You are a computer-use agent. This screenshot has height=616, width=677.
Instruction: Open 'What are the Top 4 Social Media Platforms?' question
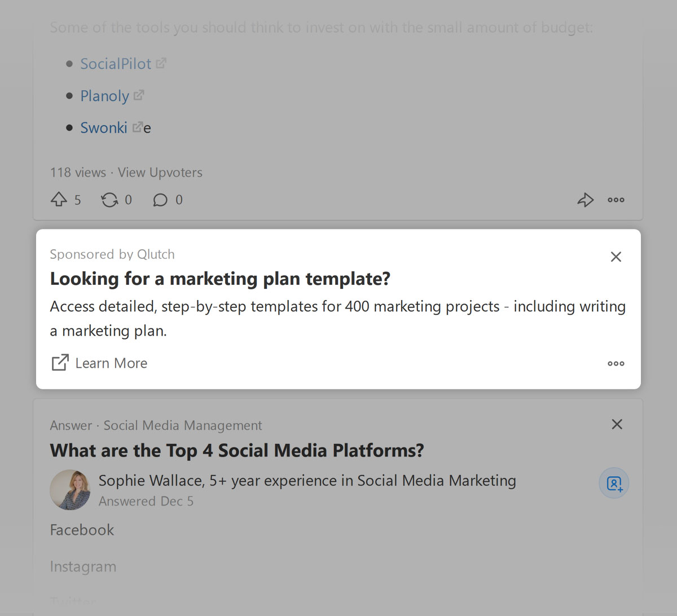(x=237, y=451)
